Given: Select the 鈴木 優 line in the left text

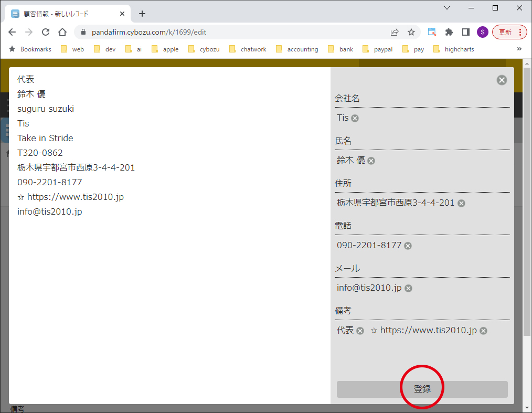Looking at the screenshot, I should 31,94.
